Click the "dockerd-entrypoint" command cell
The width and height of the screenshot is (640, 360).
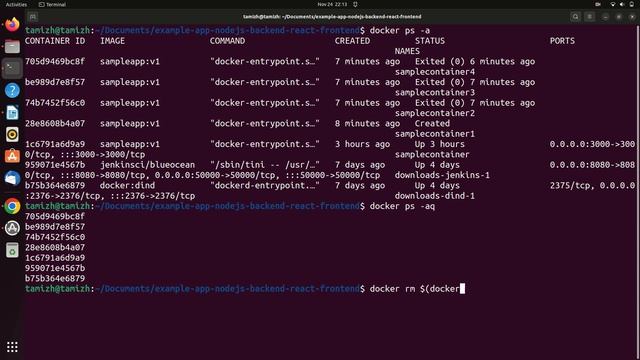click(264, 185)
